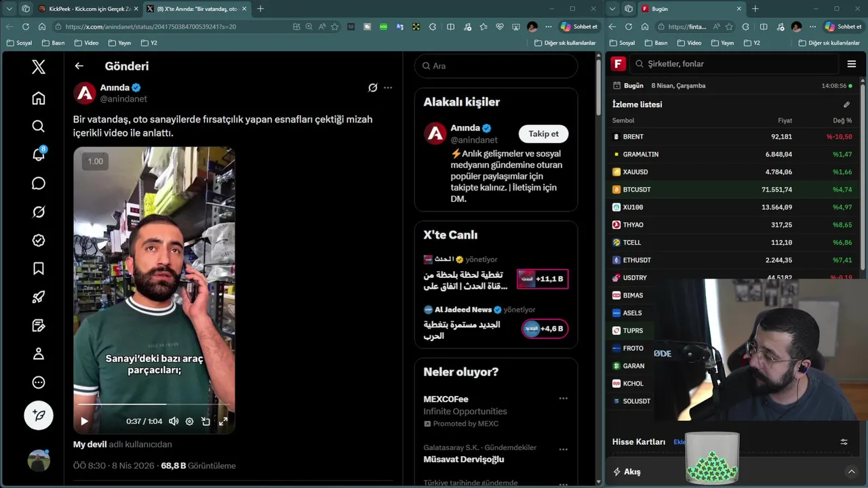868x488 pixels.
Task: Open Hisse Kartları filter settings icon
Action: pyautogui.click(x=844, y=442)
